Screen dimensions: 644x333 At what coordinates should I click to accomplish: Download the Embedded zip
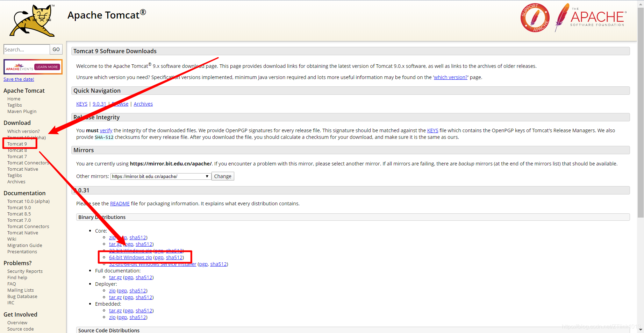click(112, 317)
